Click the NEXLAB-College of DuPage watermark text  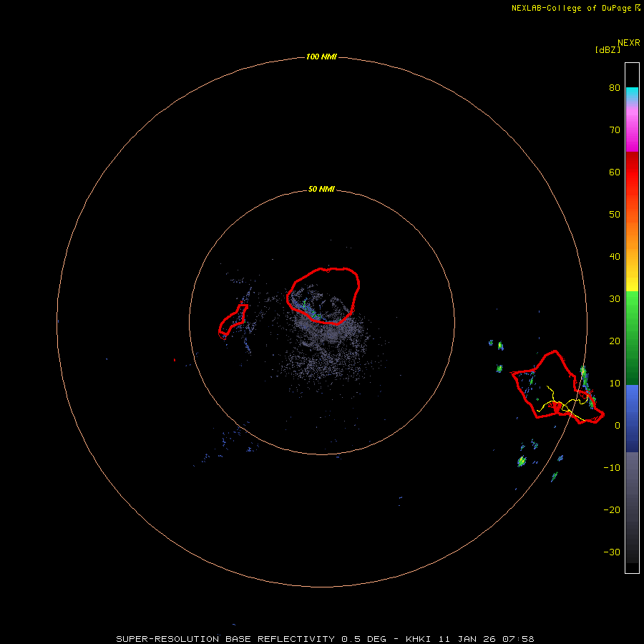coord(576,8)
